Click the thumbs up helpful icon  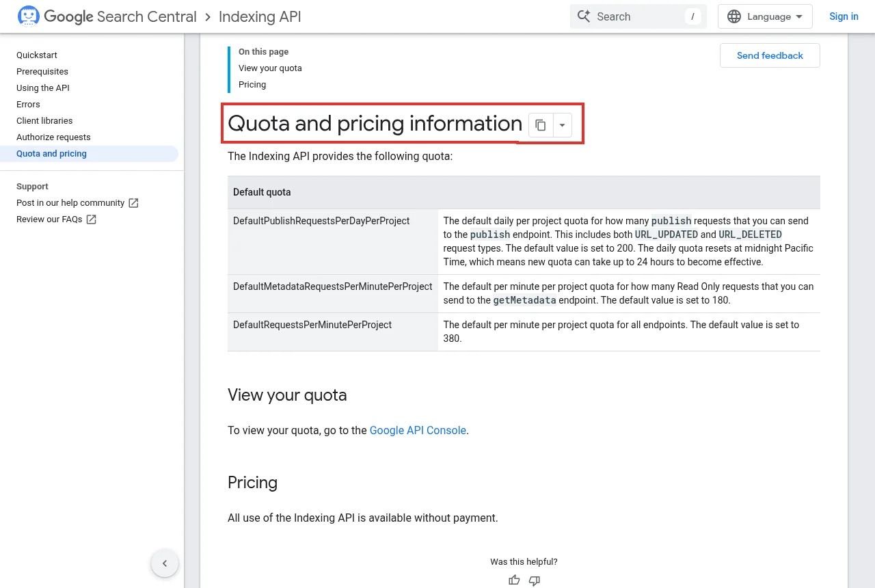point(514,580)
